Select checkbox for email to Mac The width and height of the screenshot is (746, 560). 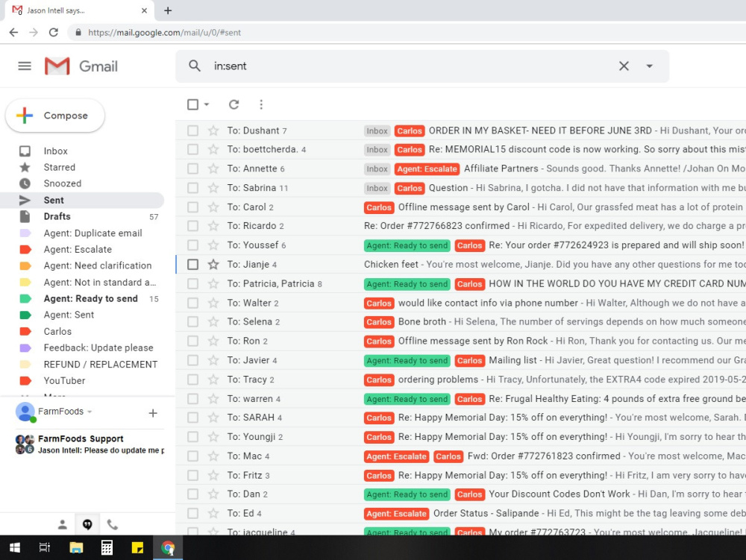tap(192, 456)
